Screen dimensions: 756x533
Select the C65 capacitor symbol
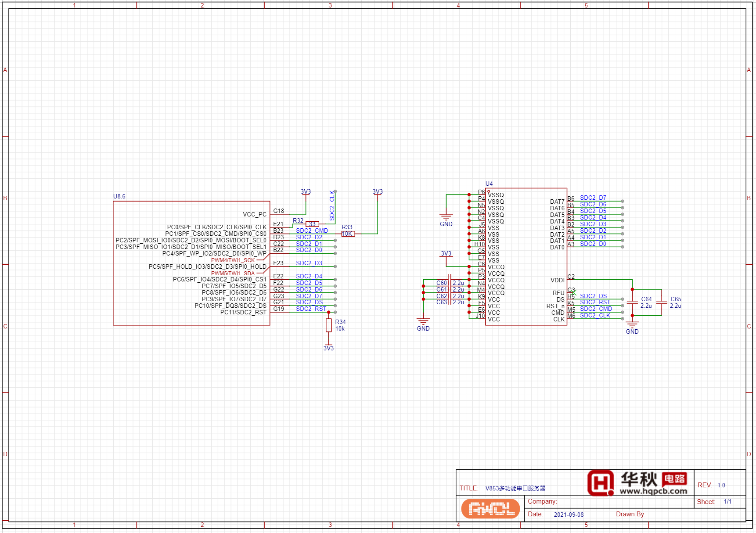(x=662, y=303)
